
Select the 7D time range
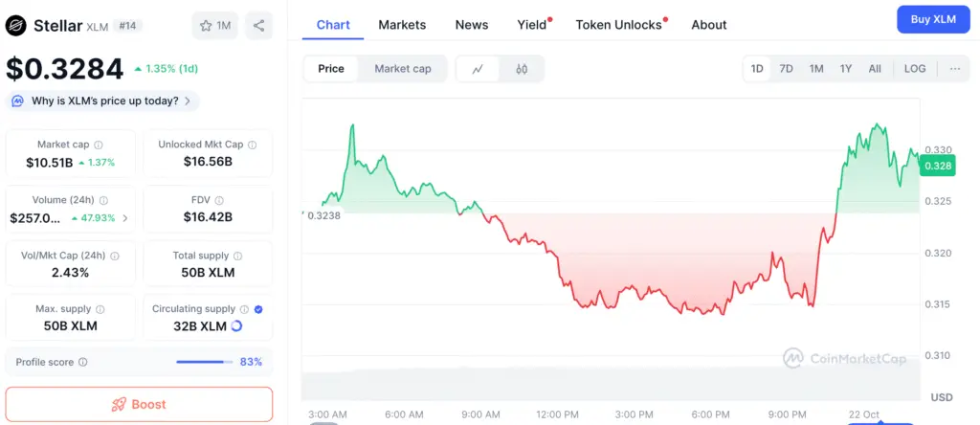pyautogui.click(x=786, y=69)
